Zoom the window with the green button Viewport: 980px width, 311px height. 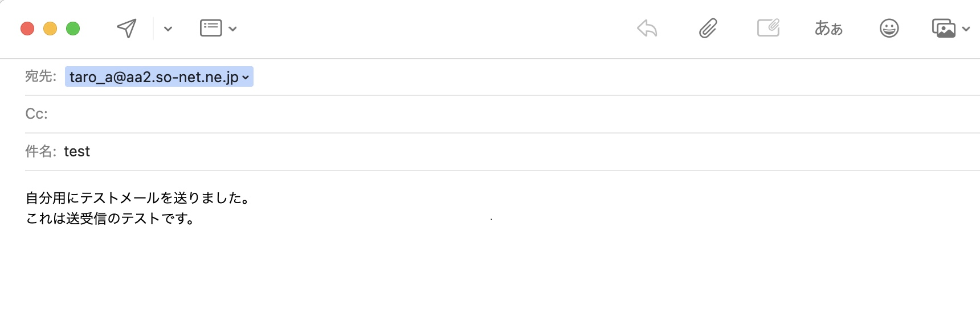73,29
